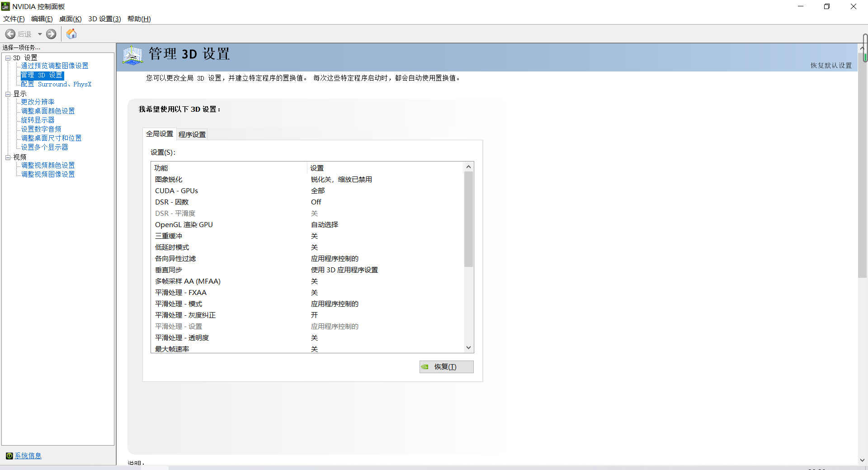This screenshot has height=470, width=868.
Task: Select the 平滑处理 - 灰度纠正 row
Action: (308, 315)
